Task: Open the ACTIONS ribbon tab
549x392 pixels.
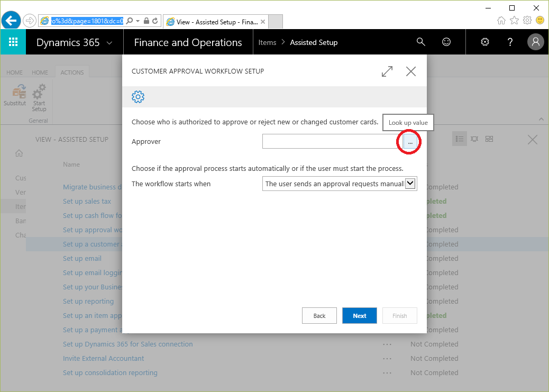Action: click(x=72, y=72)
